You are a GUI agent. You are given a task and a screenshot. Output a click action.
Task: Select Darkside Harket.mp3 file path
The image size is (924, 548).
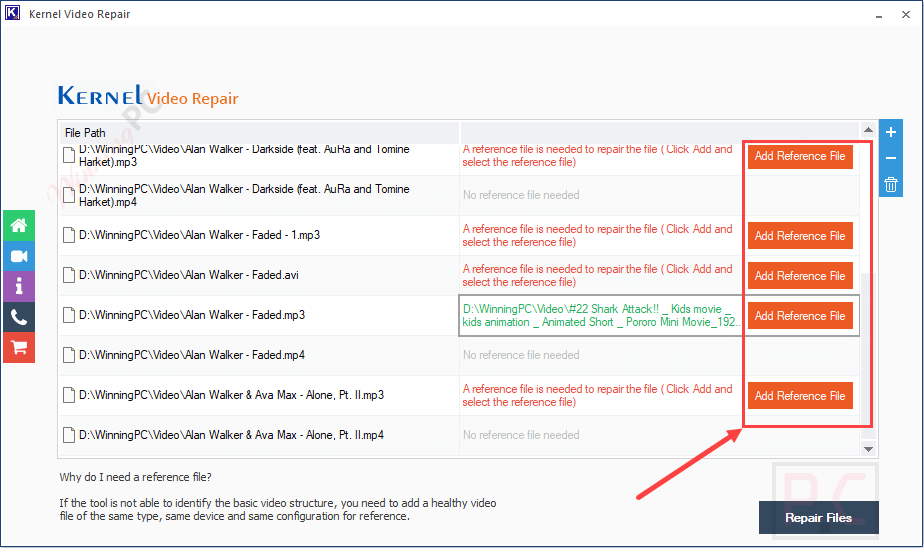pyautogui.click(x=244, y=156)
